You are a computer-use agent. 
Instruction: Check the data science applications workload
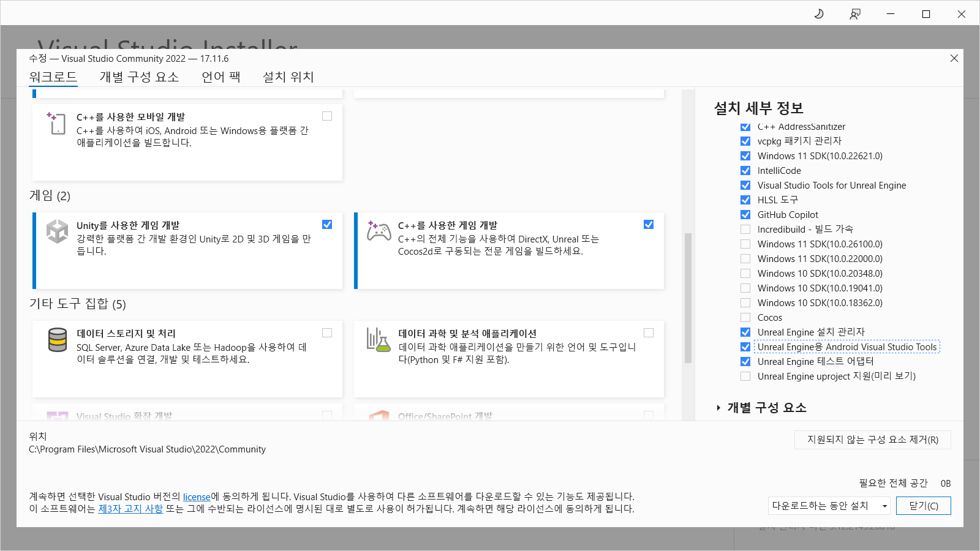point(649,333)
